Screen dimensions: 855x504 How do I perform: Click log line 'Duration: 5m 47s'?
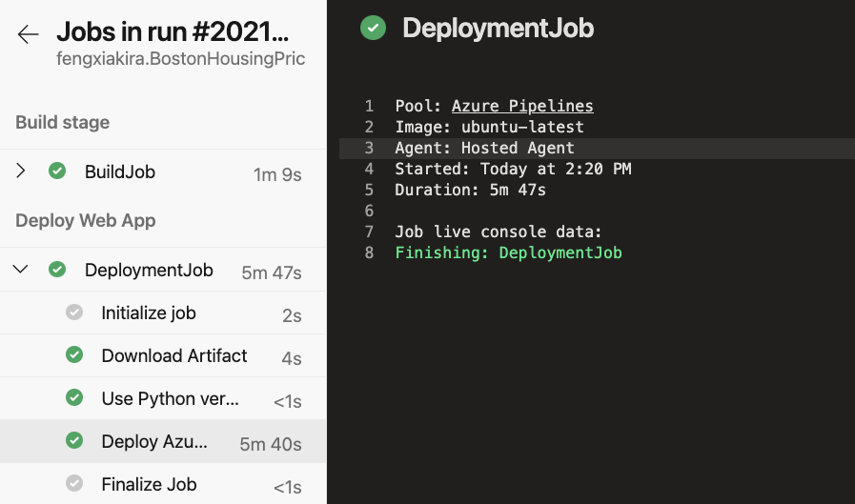click(470, 190)
